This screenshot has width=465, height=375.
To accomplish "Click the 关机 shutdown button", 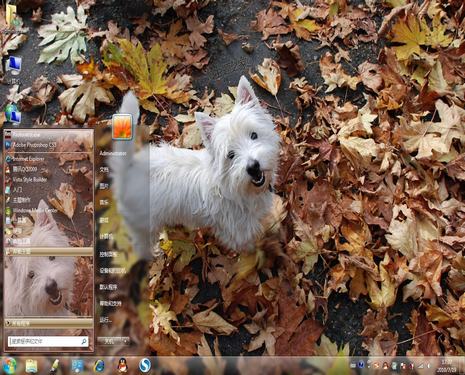I will [109, 341].
